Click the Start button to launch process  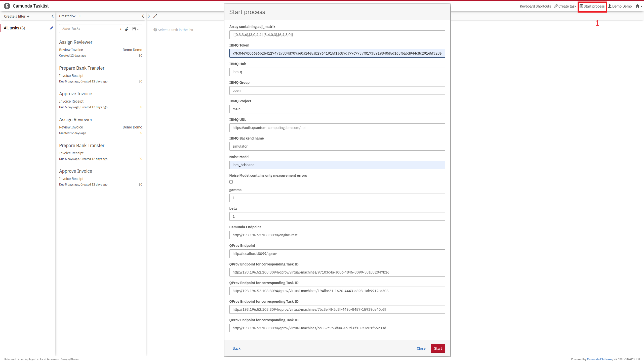pyautogui.click(x=438, y=348)
